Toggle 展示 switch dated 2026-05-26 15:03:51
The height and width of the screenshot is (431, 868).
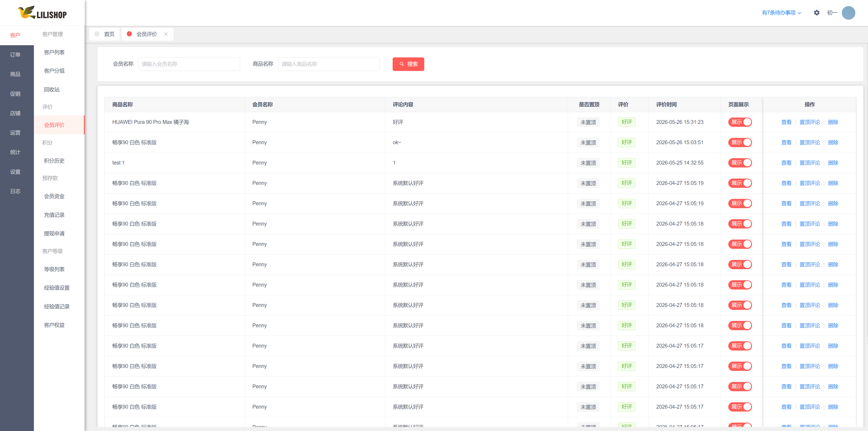[x=740, y=143]
